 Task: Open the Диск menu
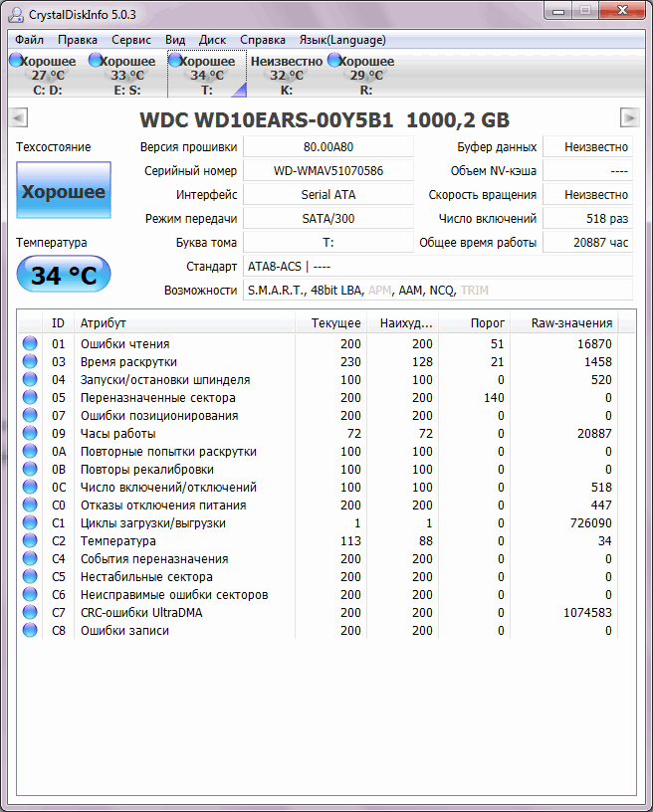[x=212, y=40]
